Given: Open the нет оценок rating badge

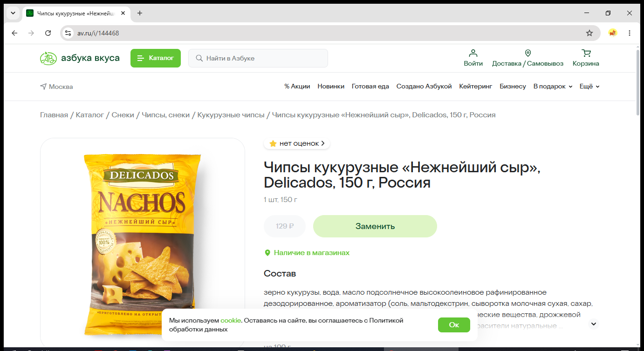Looking at the screenshot, I should (x=297, y=143).
